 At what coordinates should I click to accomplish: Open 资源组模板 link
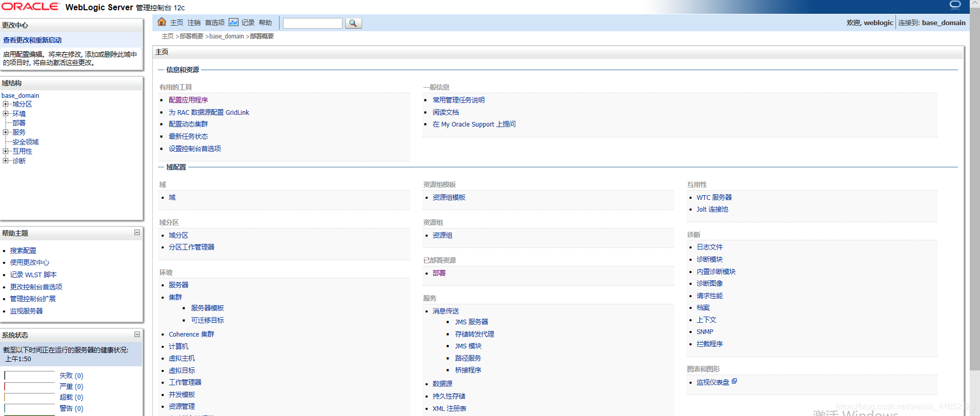coord(449,197)
